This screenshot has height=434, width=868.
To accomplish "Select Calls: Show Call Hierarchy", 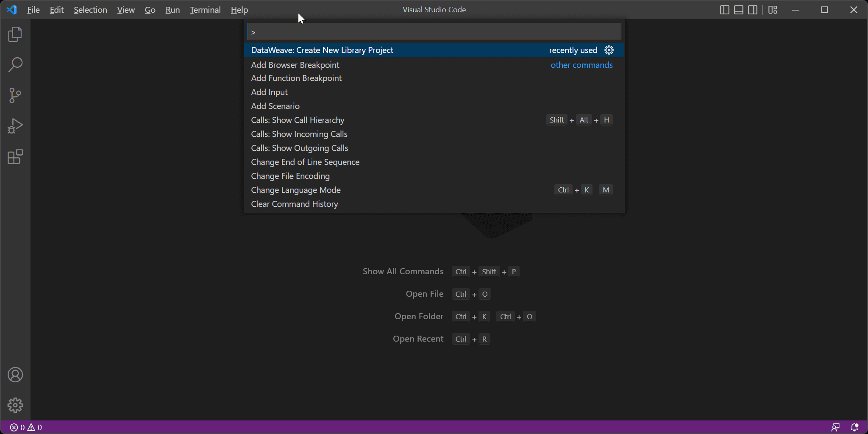I will 434,120.
